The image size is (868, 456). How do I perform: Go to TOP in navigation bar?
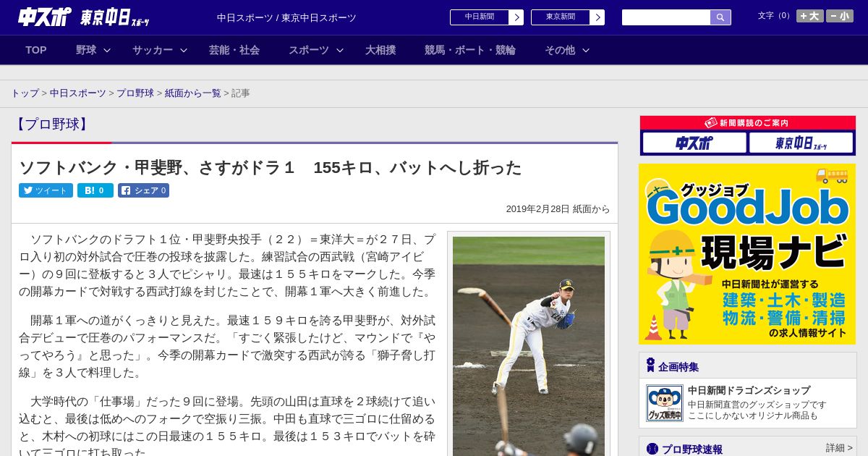[x=36, y=50]
